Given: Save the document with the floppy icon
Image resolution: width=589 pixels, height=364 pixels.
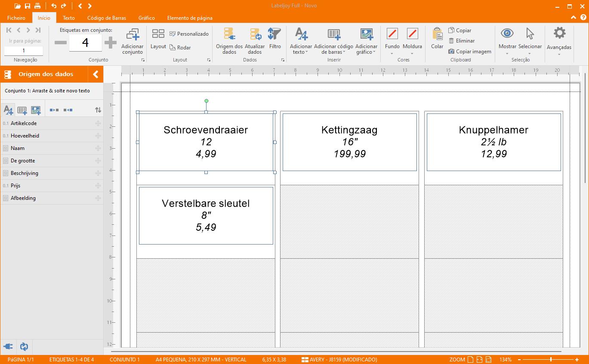Looking at the screenshot, I should [x=28, y=6].
